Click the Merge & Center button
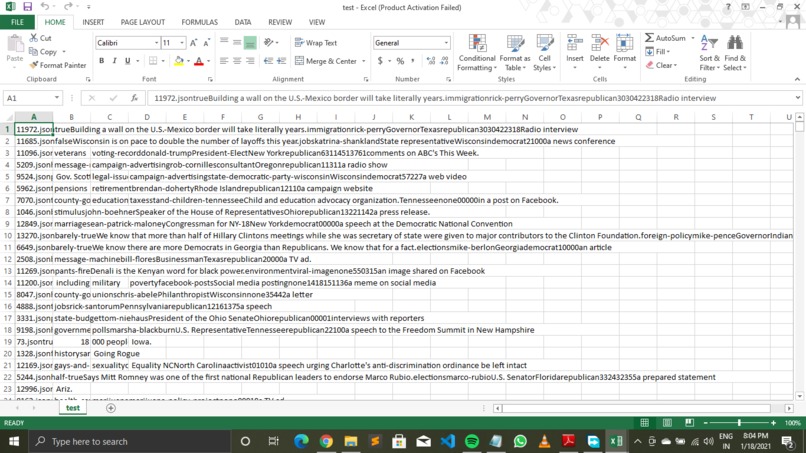Viewport: 806px width, 453px height. (x=326, y=61)
